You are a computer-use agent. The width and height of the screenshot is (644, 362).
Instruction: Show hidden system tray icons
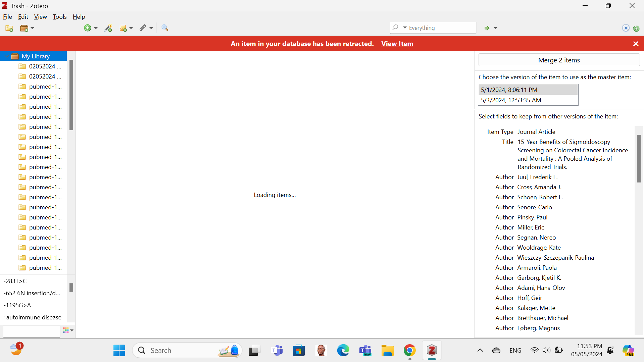pyautogui.click(x=480, y=351)
